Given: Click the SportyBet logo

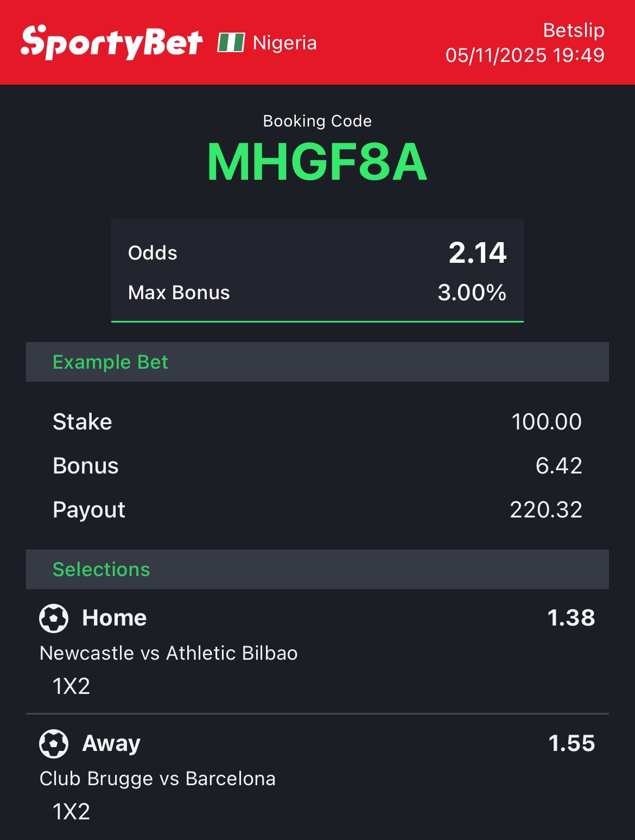Looking at the screenshot, I should pos(112,42).
